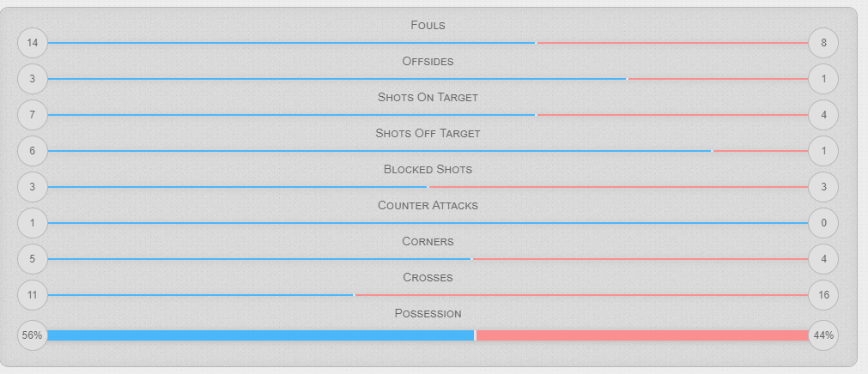
Task: Click the left Fouls value circle showing 14
Action: pos(33,43)
